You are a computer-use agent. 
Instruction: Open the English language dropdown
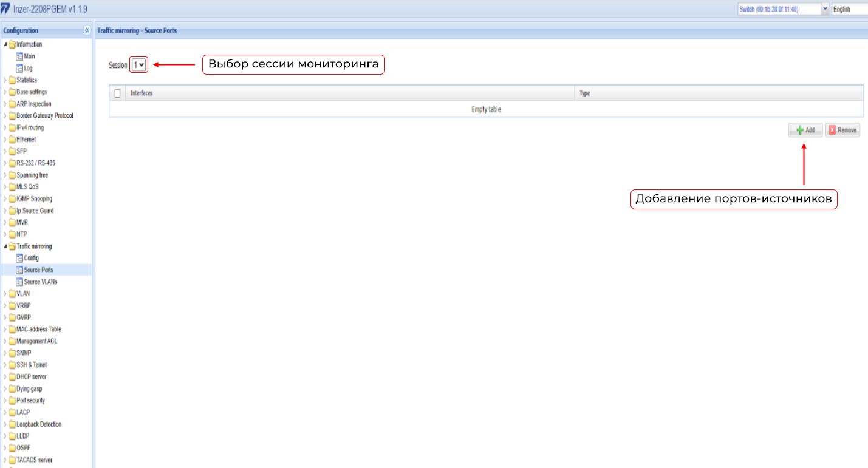click(849, 9)
